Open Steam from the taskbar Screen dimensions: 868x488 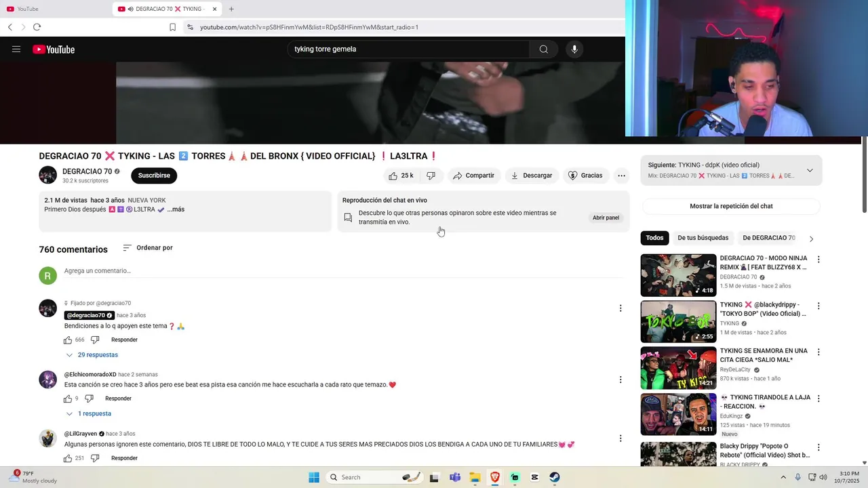(554, 477)
